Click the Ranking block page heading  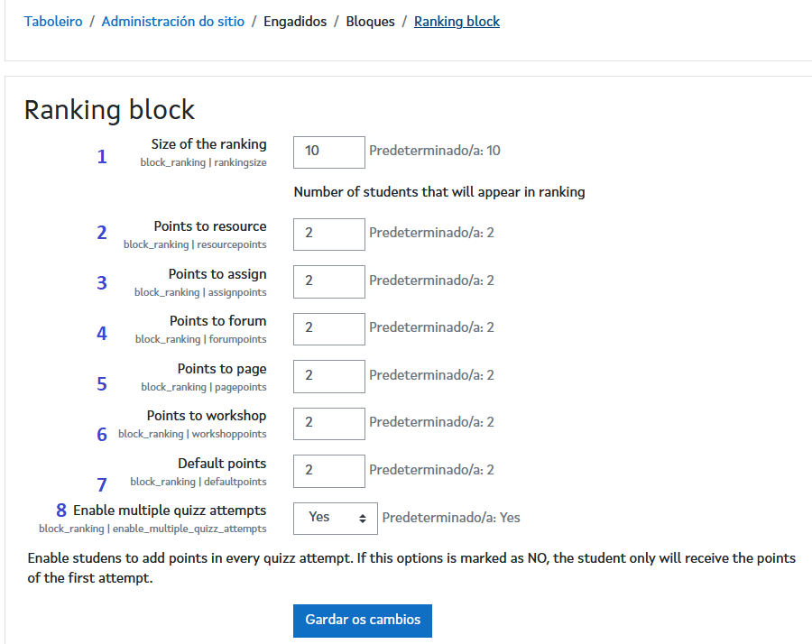point(108,110)
